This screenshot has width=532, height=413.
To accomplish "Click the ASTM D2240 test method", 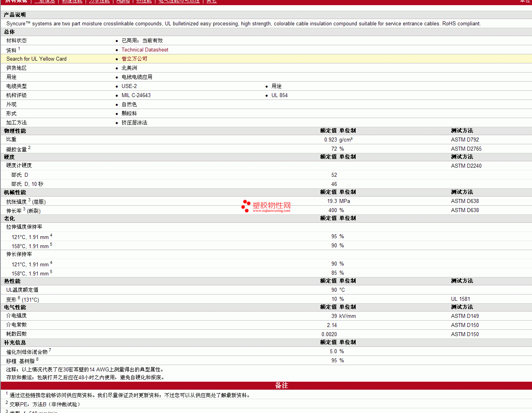I will point(466,166).
